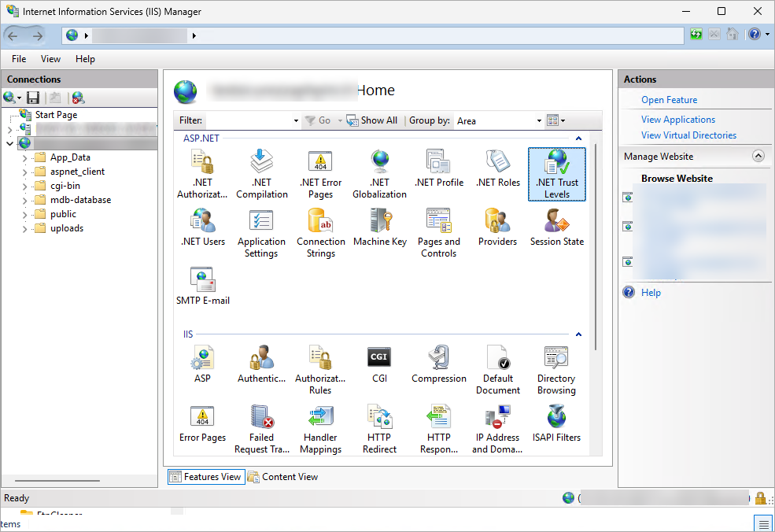Open the SMTP E-mail feature

coord(203,286)
